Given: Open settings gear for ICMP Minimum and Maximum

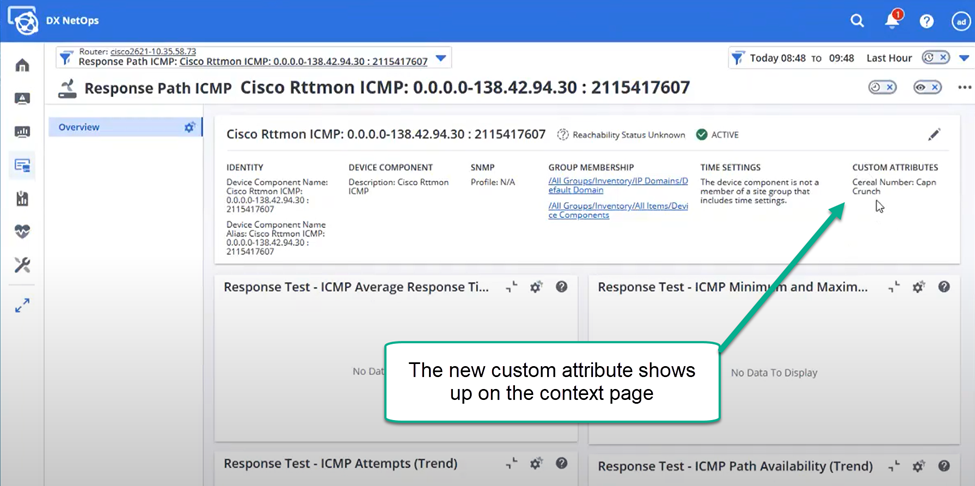Looking at the screenshot, I should tap(918, 287).
